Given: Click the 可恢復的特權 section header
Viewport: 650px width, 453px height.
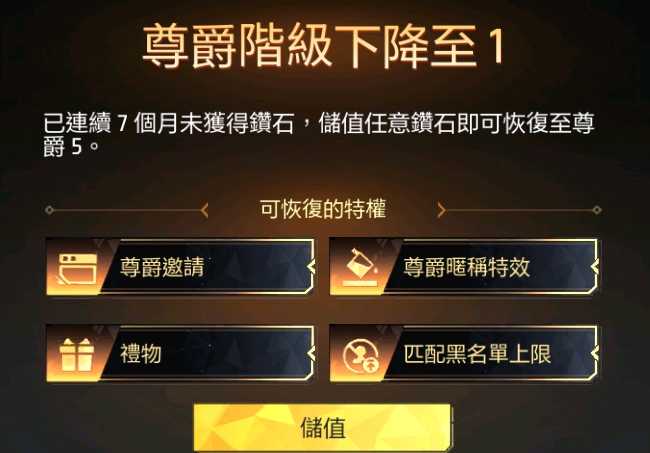Looking at the screenshot, I should tap(323, 209).
